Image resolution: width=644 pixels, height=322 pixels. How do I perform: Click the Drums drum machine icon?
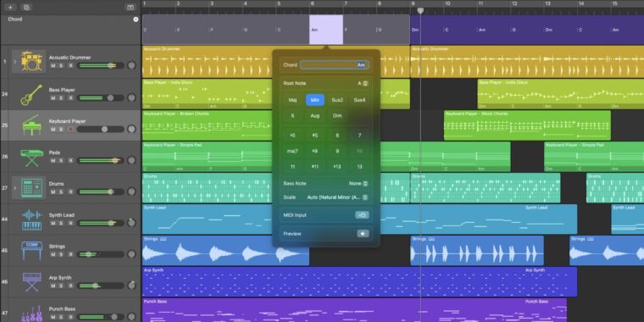point(31,188)
